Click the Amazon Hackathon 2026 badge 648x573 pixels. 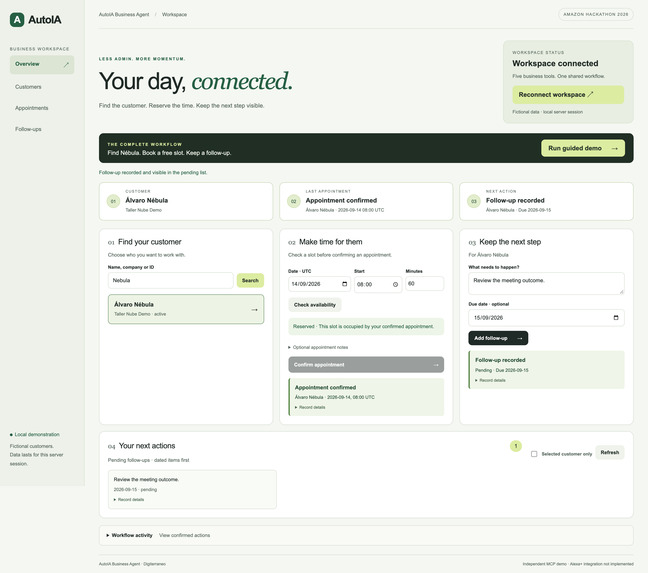[596, 14]
